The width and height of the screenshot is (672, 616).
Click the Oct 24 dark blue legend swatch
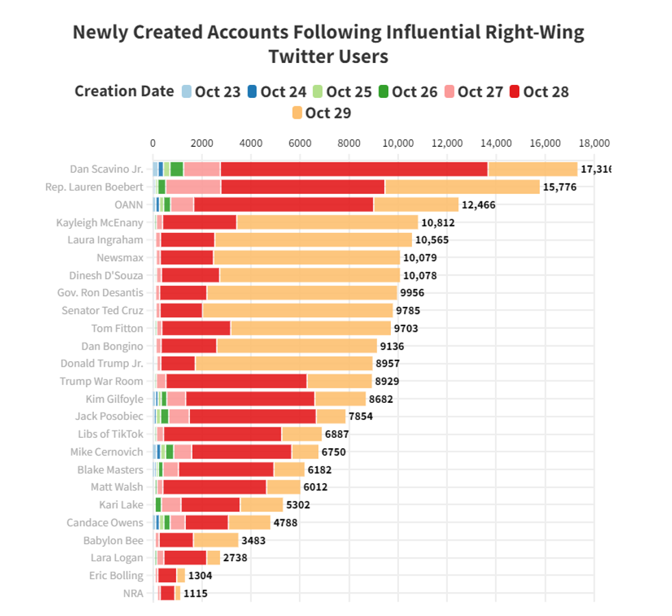point(253,92)
